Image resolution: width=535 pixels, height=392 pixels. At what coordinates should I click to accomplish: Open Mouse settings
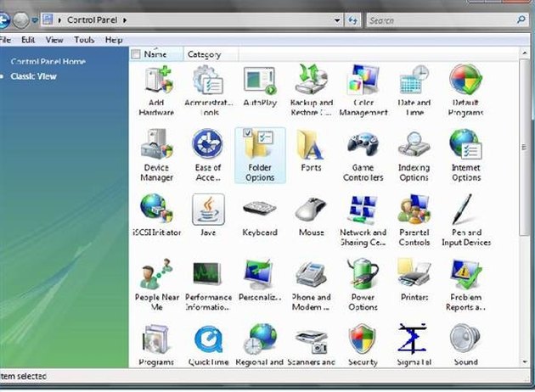click(311, 216)
